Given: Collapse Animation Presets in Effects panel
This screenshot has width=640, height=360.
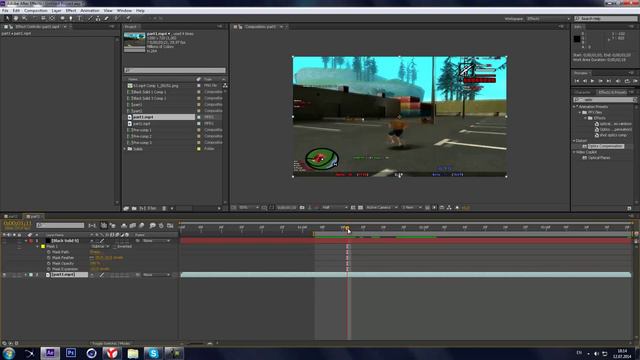Looking at the screenshot, I should tap(574, 107).
